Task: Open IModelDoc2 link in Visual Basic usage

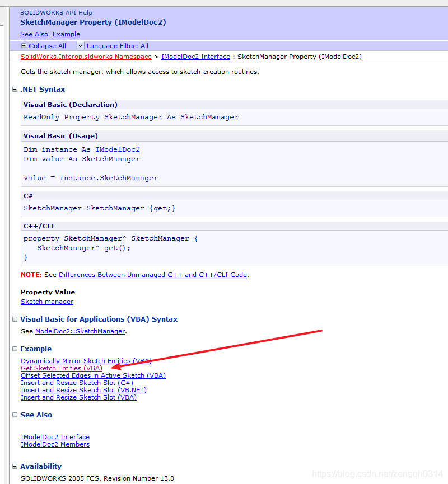Action: point(118,149)
